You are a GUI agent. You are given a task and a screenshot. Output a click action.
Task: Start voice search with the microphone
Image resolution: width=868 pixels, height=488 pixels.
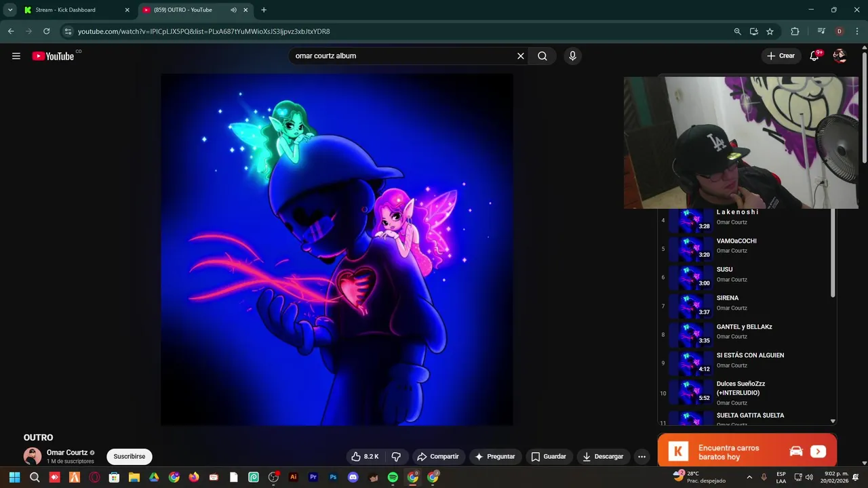coord(572,56)
